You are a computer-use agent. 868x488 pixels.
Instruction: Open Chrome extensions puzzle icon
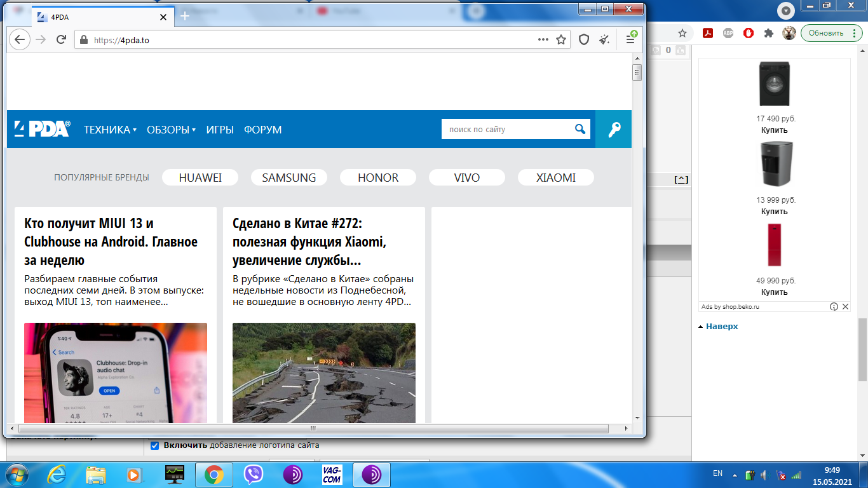769,33
